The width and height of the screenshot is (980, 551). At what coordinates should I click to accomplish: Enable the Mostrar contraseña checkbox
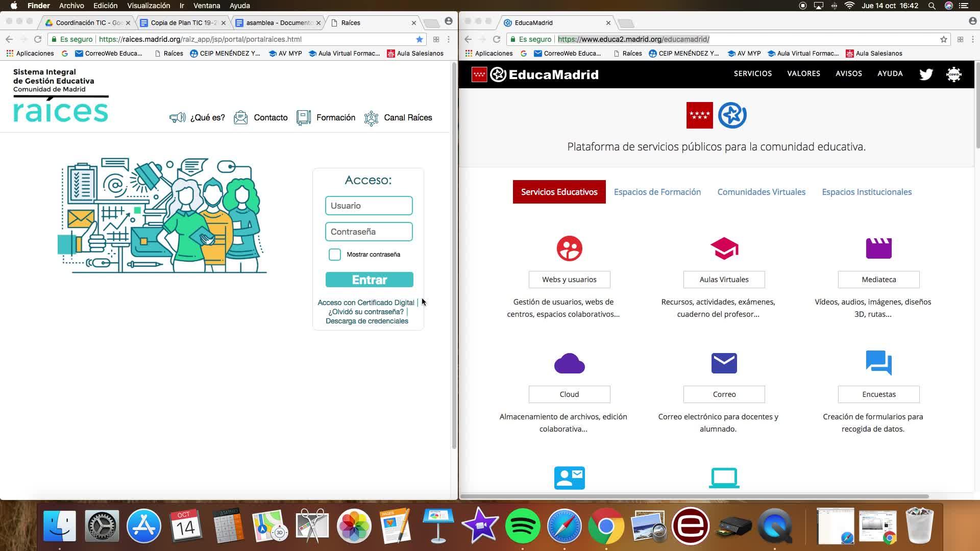(x=335, y=255)
